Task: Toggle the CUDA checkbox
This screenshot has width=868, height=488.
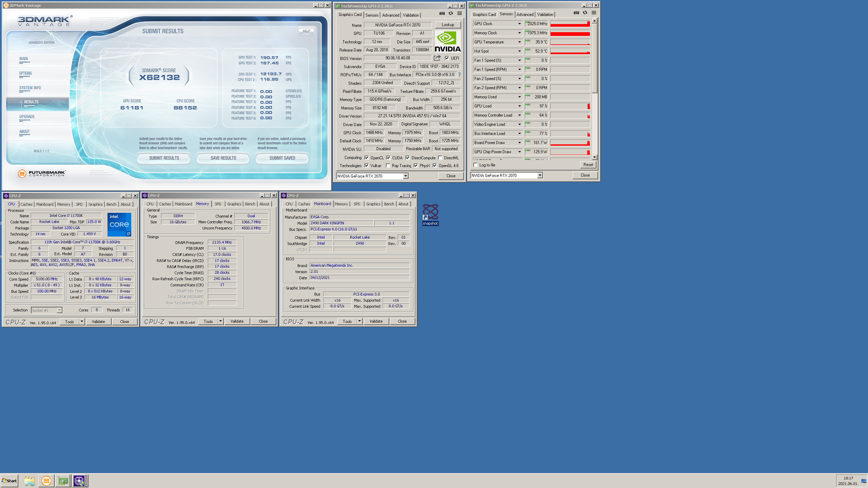Action: (x=388, y=158)
